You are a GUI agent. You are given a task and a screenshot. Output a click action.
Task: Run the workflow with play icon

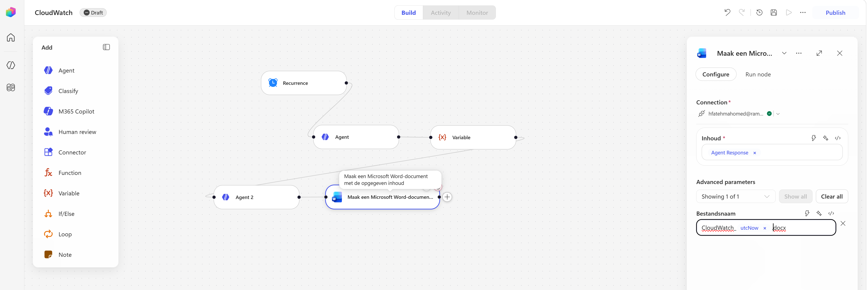point(788,13)
